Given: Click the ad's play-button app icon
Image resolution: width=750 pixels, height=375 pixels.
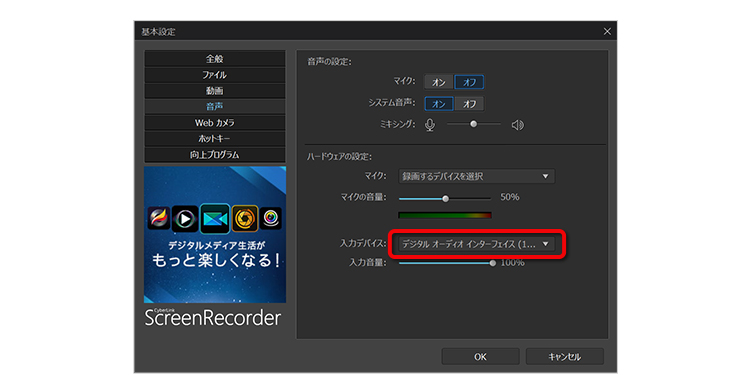Looking at the screenshot, I should click(x=185, y=219).
